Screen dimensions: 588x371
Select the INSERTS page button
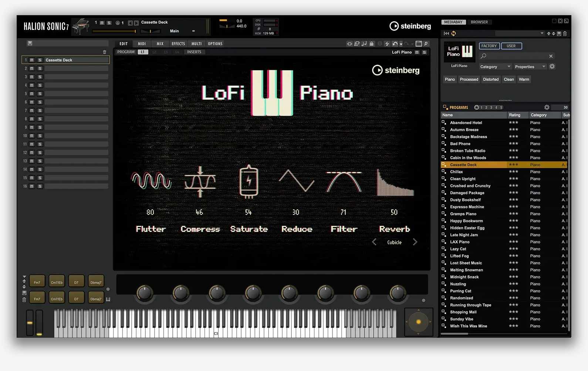click(194, 52)
